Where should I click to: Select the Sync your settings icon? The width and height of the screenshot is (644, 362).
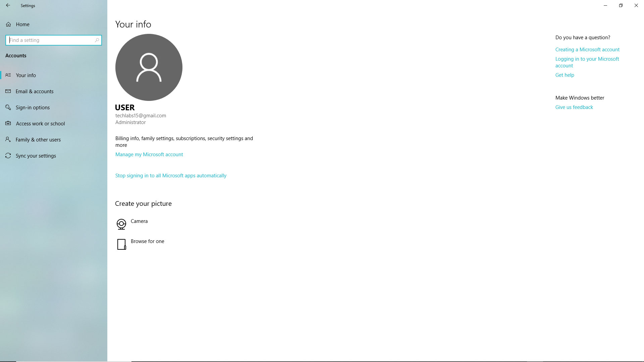8,156
